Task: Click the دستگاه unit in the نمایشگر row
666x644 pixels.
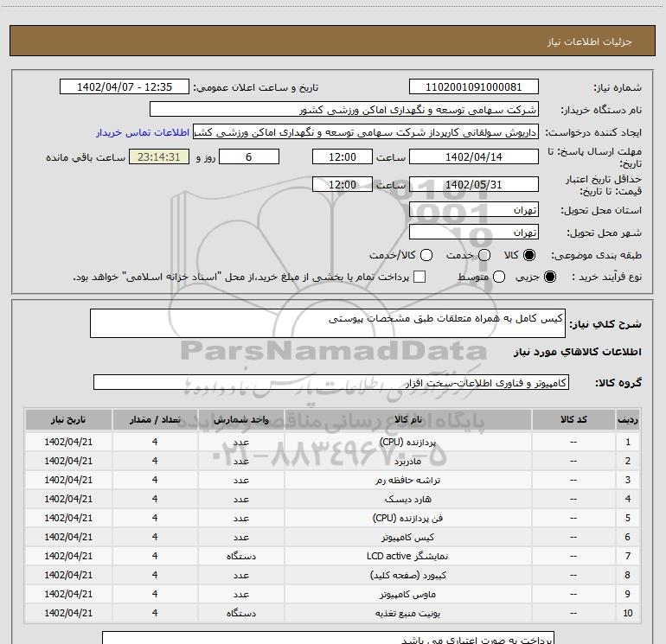Action: pyautogui.click(x=240, y=556)
